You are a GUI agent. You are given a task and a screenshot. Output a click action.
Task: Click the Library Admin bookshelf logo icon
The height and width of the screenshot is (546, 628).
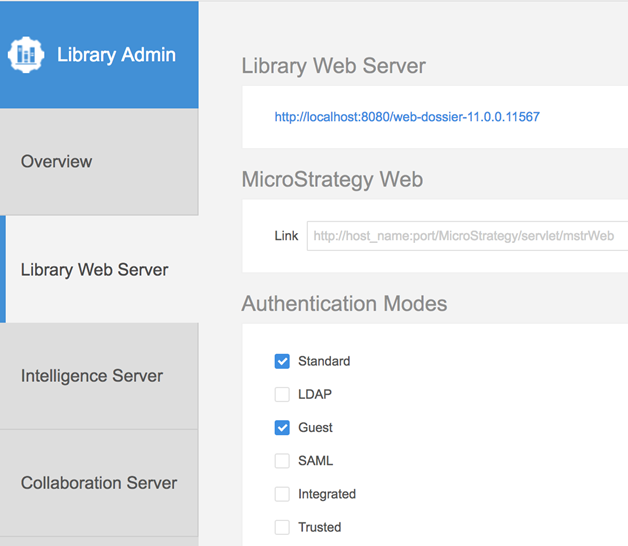26,54
